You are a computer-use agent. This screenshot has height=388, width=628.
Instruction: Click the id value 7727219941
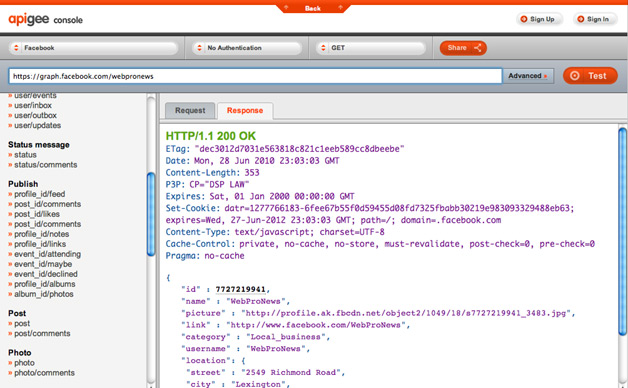point(241,289)
